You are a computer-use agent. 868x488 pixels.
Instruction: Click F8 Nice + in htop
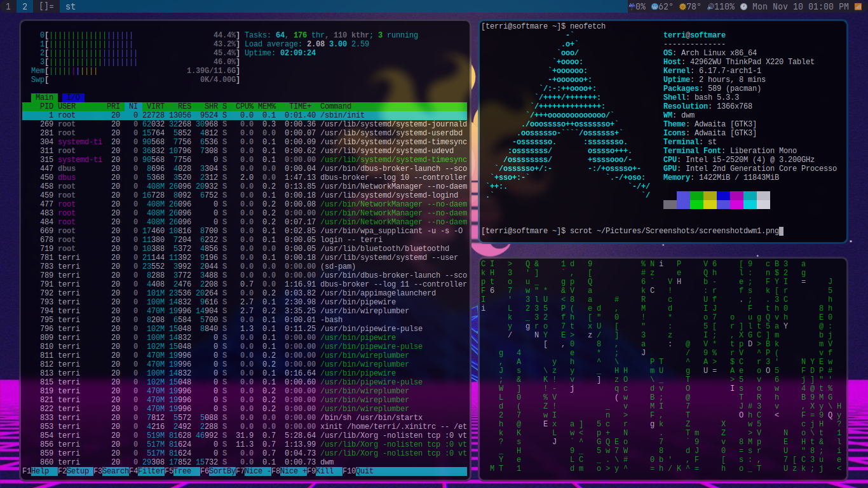point(289,471)
